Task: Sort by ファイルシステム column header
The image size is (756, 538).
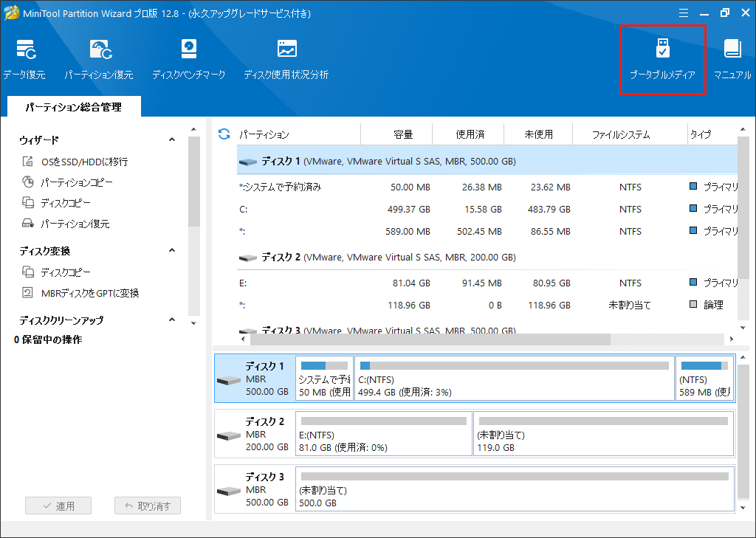Action: (630, 134)
